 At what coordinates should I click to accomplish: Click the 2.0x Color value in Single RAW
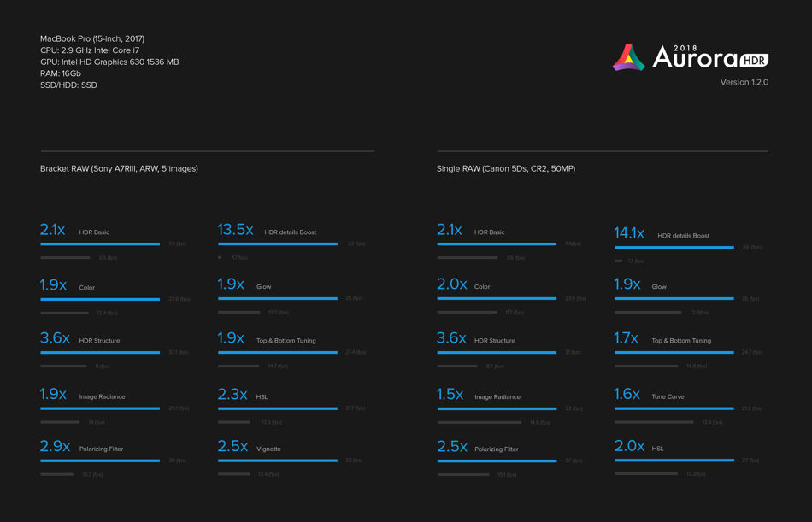tap(451, 284)
